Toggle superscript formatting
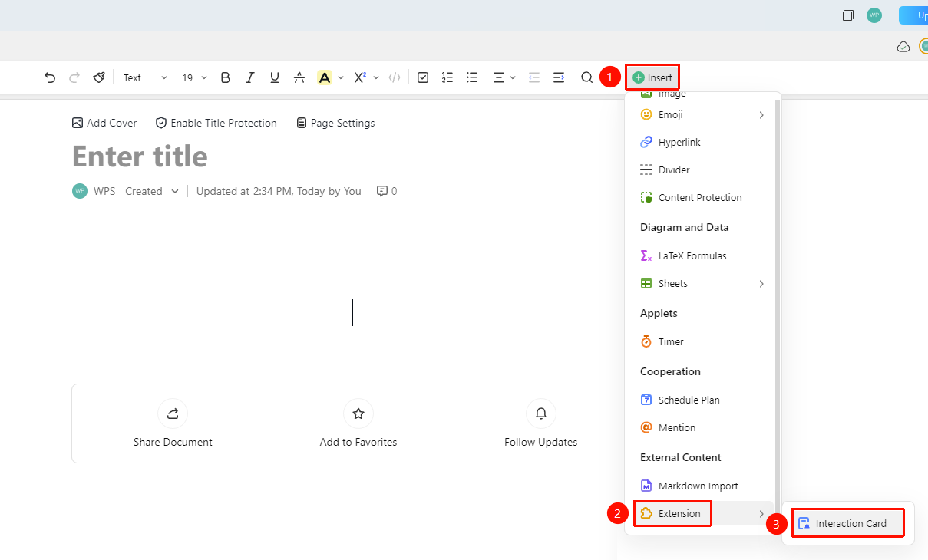This screenshot has height=560, width=928. (x=359, y=77)
